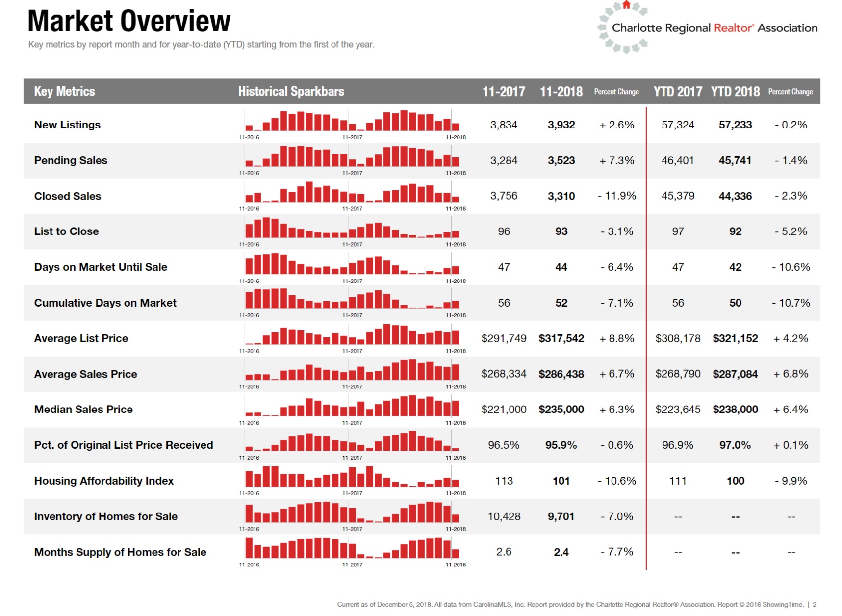
Task: Click the Pct. of Original List Price Received label
Action: pyautogui.click(x=124, y=445)
